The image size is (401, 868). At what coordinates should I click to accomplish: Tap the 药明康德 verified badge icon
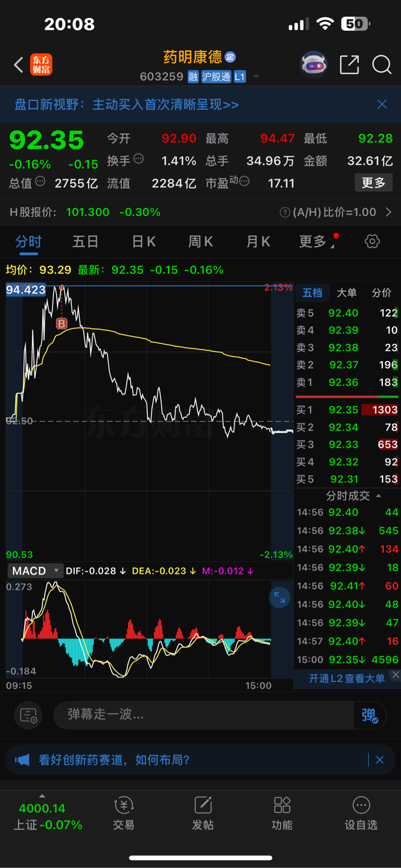point(230,57)
